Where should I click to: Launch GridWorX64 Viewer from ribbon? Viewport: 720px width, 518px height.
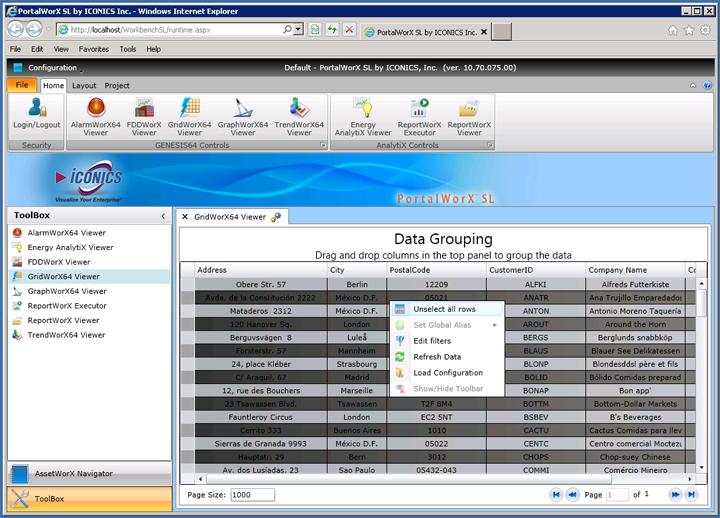click(x=190, y=117)
